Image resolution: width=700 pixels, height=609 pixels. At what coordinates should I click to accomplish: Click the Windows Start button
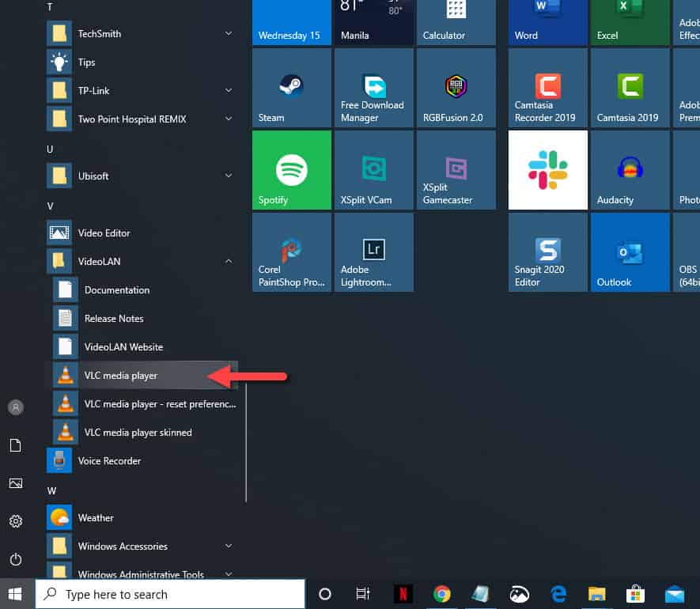(x=16, y=594)
